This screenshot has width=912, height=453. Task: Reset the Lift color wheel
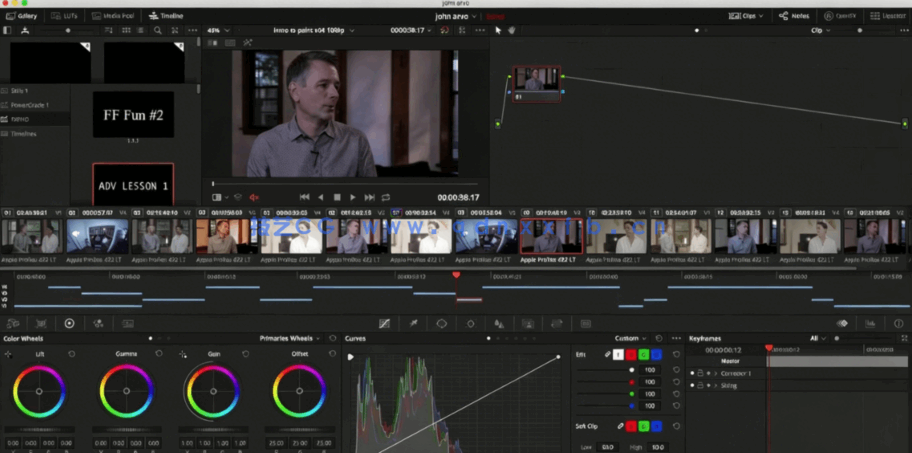tap(71, 354)
